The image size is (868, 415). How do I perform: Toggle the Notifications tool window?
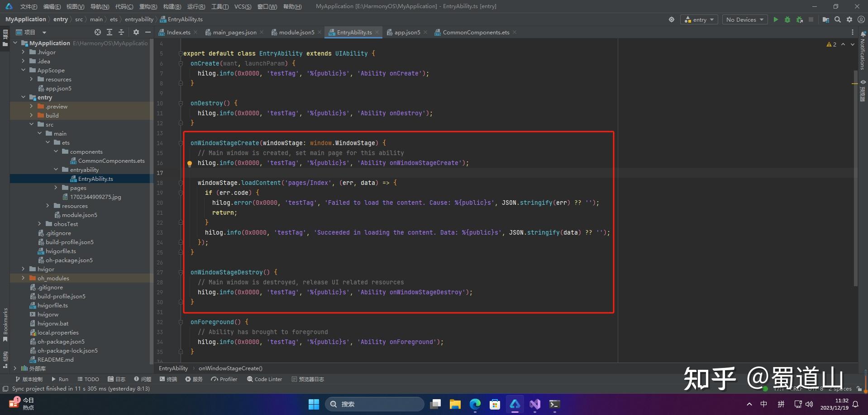863,52
